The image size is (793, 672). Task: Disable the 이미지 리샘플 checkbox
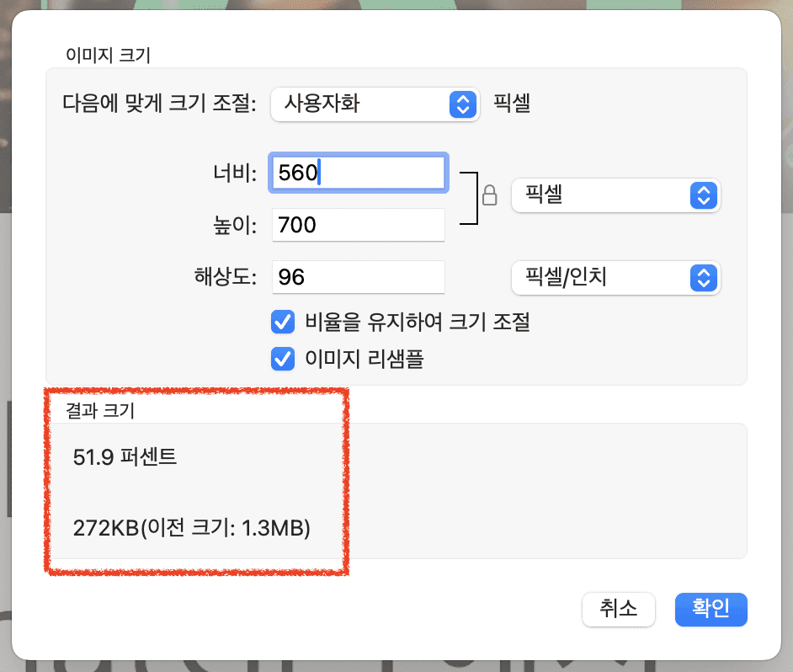282,360
